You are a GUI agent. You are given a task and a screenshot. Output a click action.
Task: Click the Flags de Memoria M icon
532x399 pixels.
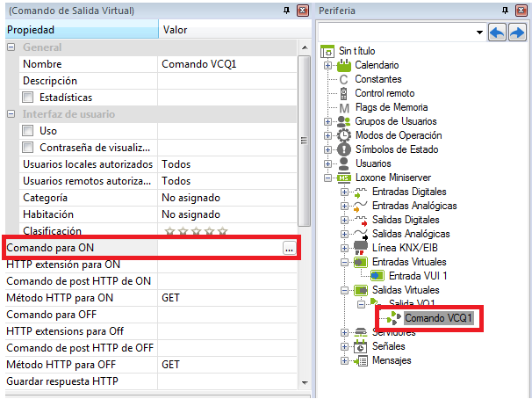tap(344, 108)
